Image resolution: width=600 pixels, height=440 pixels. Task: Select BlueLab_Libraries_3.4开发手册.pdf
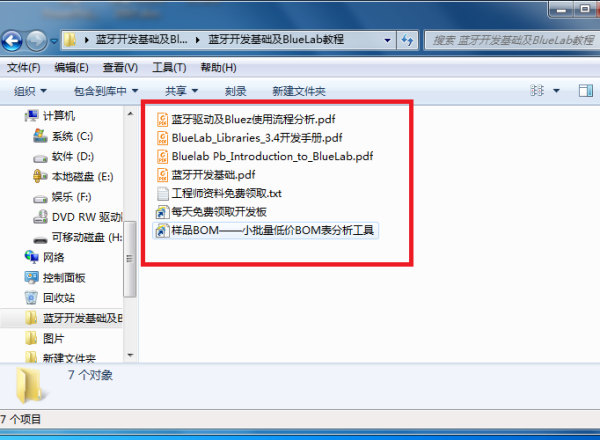pyautogui.click(x=249, y=138)
